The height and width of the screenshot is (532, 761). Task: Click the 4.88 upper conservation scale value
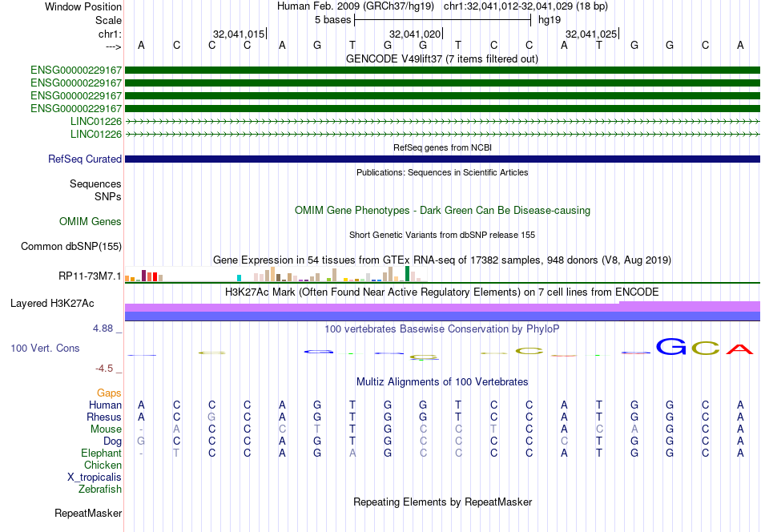pyautogui.click(x=103, y=328)
